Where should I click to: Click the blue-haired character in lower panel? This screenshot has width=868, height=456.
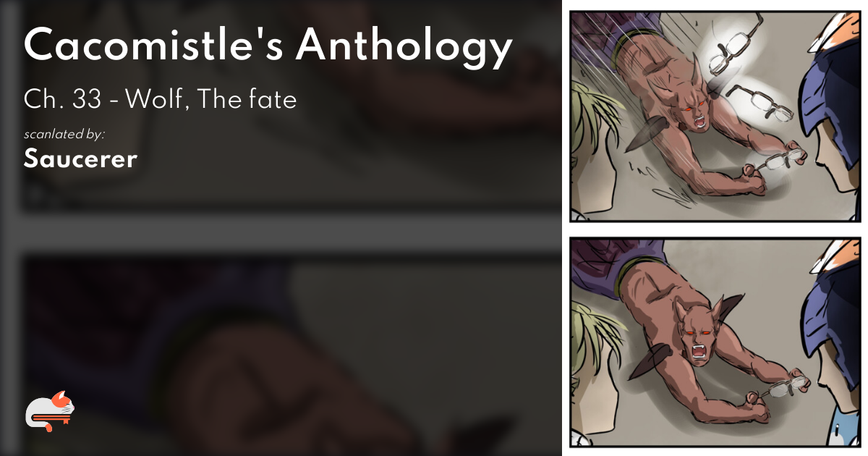pyautogui.click(x=832, y=340)
